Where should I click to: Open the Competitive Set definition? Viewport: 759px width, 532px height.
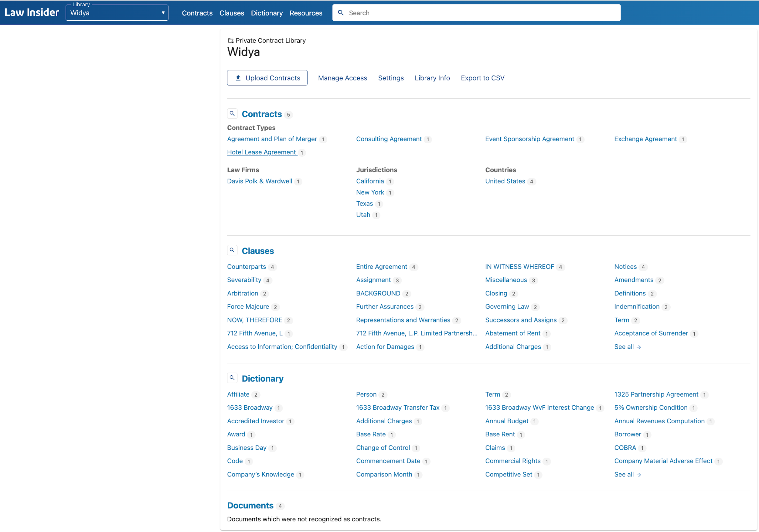click(509, 475)
